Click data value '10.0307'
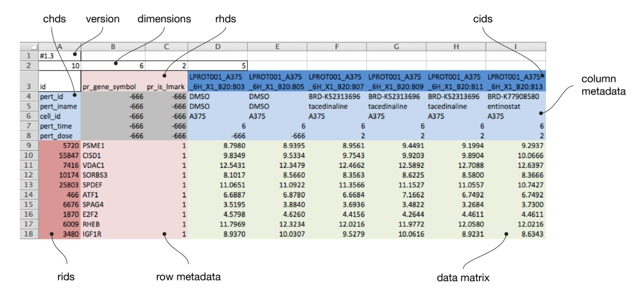Image resolution: width=644 pixels, height=297 pixels. pos(277,234)
